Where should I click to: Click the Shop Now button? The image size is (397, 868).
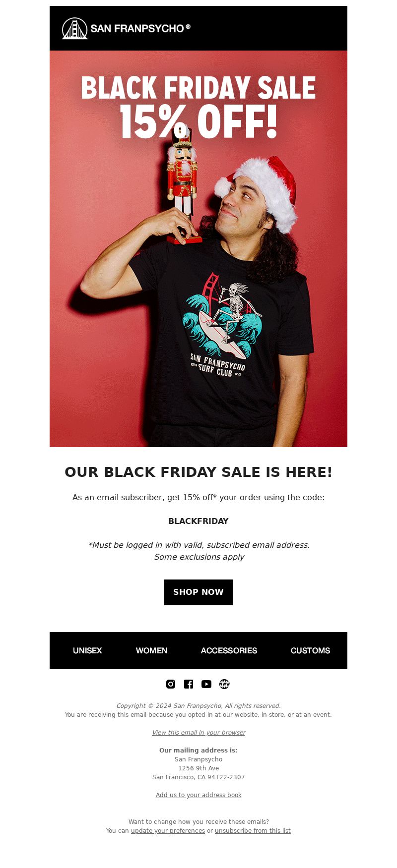tap(198, 592)
